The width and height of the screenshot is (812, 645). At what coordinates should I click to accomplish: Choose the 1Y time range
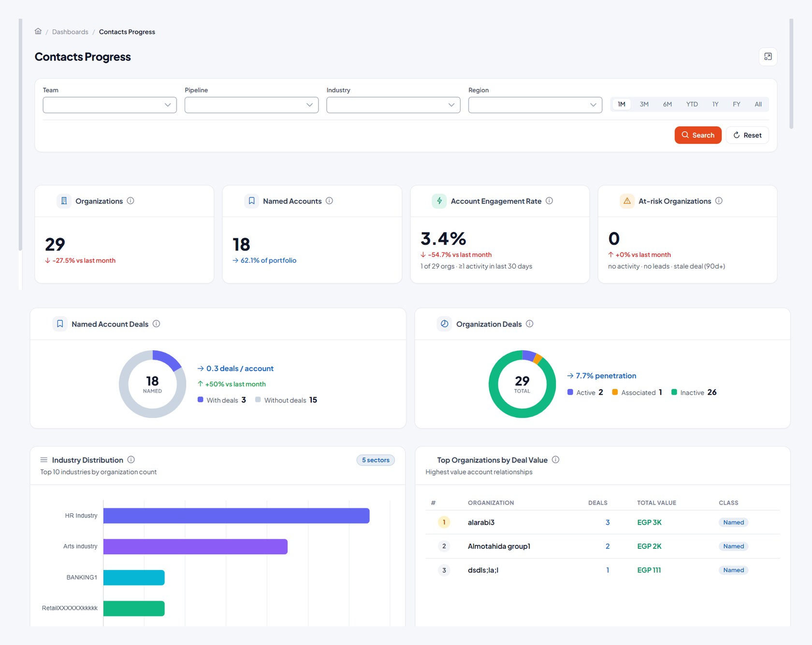coord(715,104)
